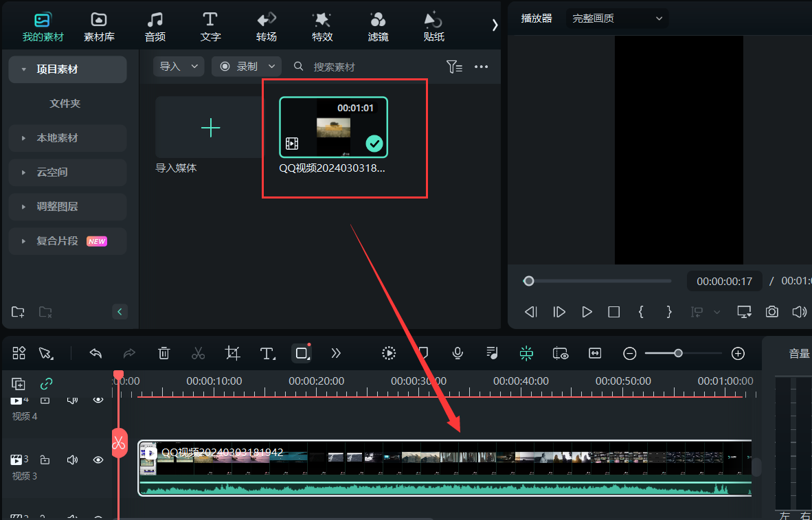
Task: Toggle the lock on 视频 3 track
Action: [x=45, y=460]
